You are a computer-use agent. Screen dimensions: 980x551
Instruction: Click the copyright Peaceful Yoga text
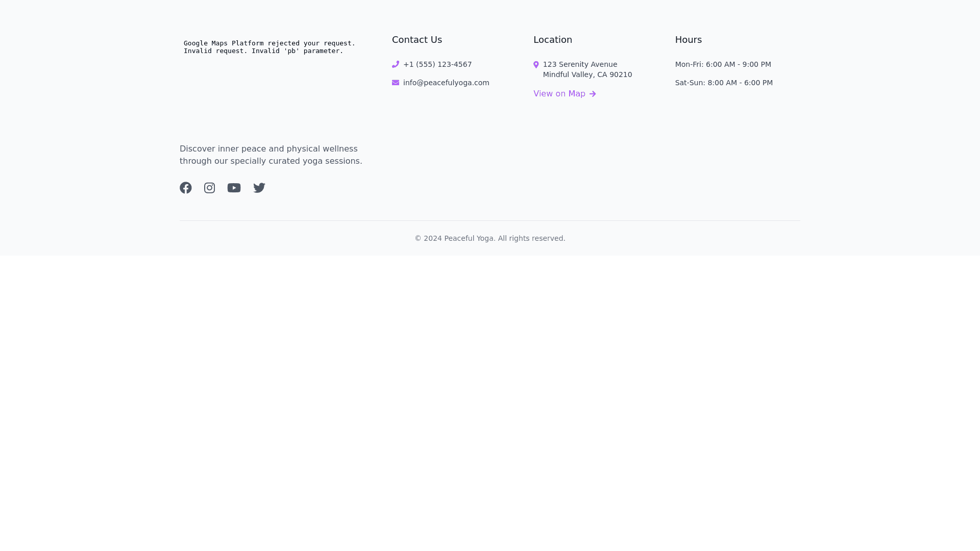pos(490,238)
